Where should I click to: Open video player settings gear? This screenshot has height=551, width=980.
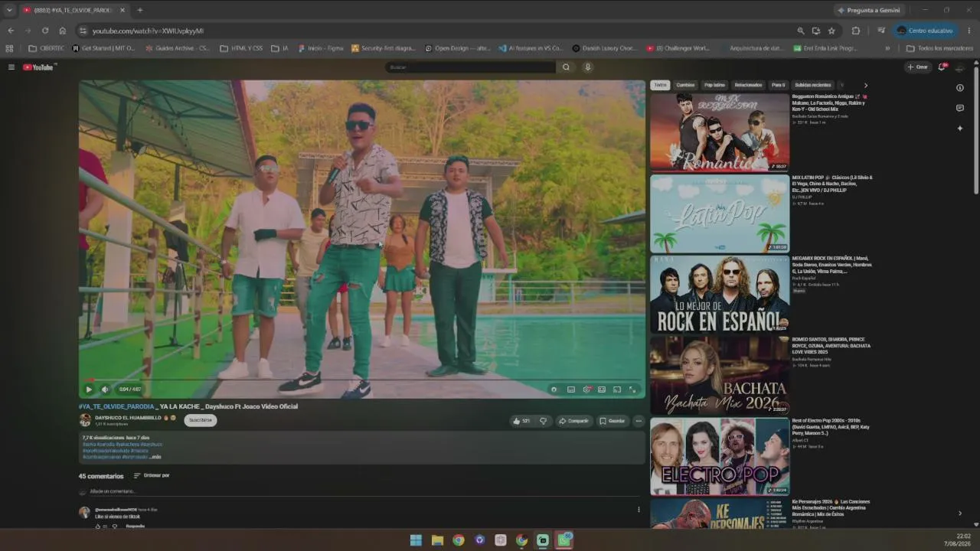click(586, 390)
